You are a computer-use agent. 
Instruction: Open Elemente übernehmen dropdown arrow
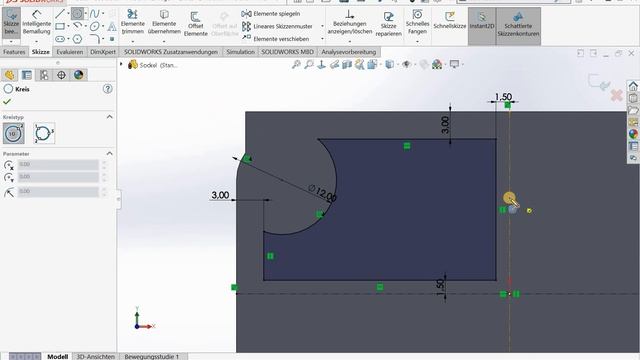[164, 42]
